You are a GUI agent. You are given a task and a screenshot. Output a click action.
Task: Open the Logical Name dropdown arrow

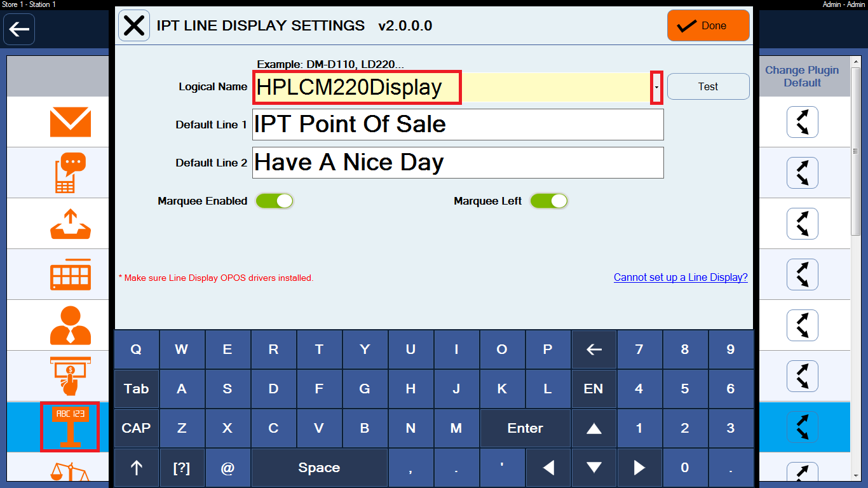click(656, 87)
